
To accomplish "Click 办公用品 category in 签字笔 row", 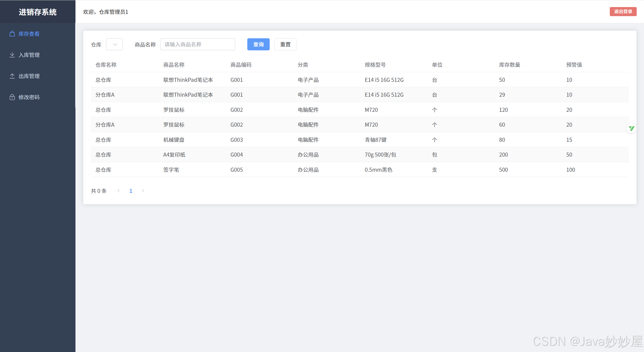I will (308, 170).
